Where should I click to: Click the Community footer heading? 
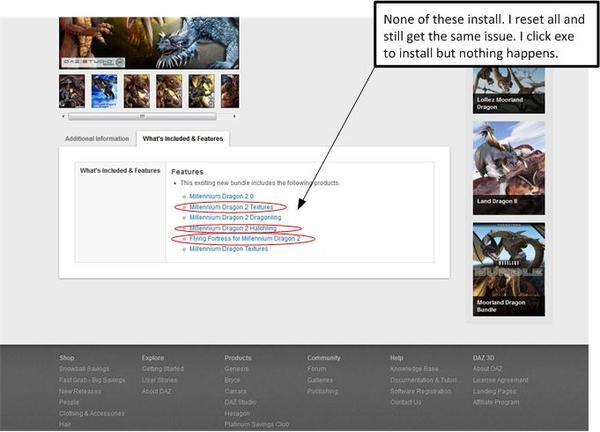click(x=323, y=358)
